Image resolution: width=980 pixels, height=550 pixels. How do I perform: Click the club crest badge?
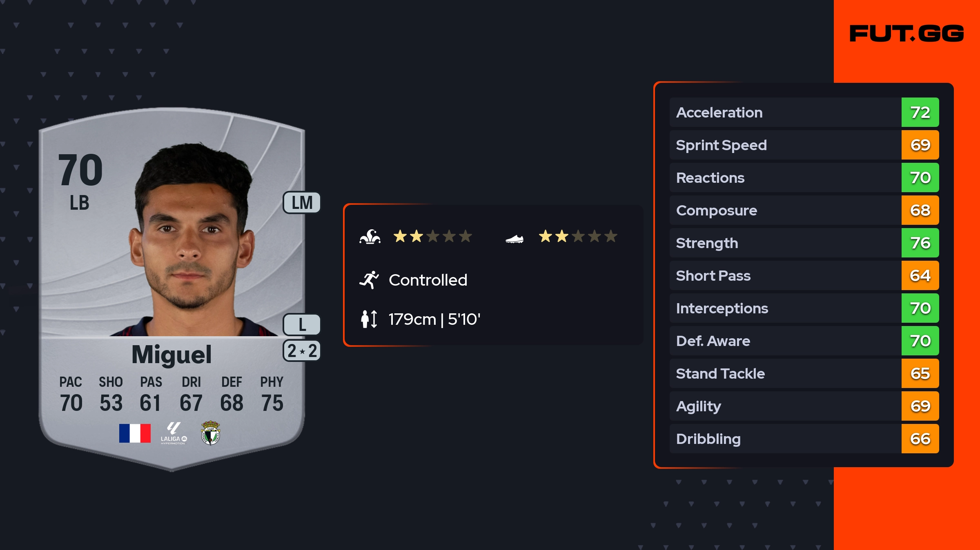click(211, 433)
